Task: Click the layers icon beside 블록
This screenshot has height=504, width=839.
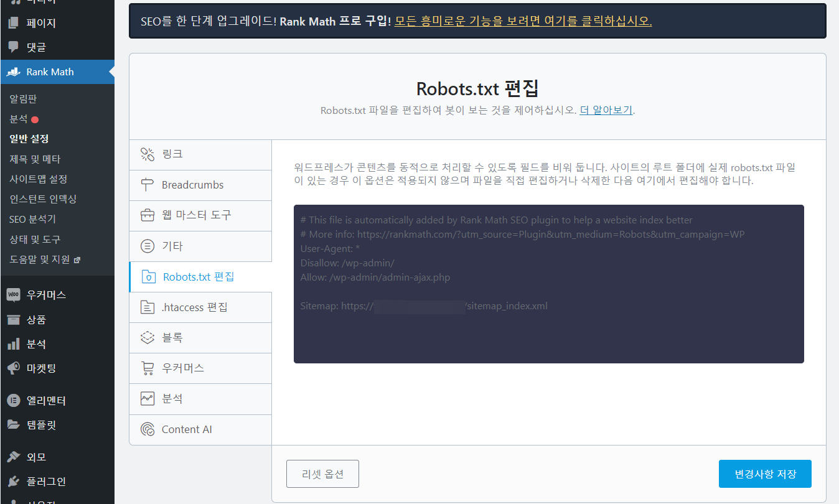Action: (x=147, y=338)
